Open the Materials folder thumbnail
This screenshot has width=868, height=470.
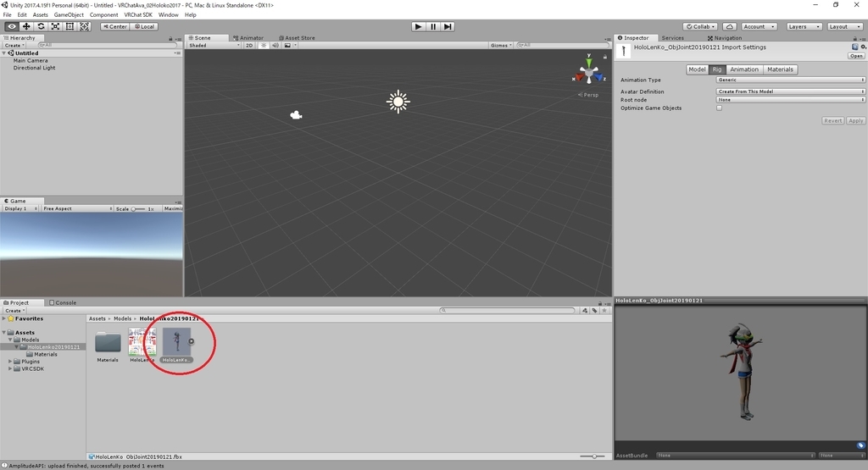(x=108, y=342)
